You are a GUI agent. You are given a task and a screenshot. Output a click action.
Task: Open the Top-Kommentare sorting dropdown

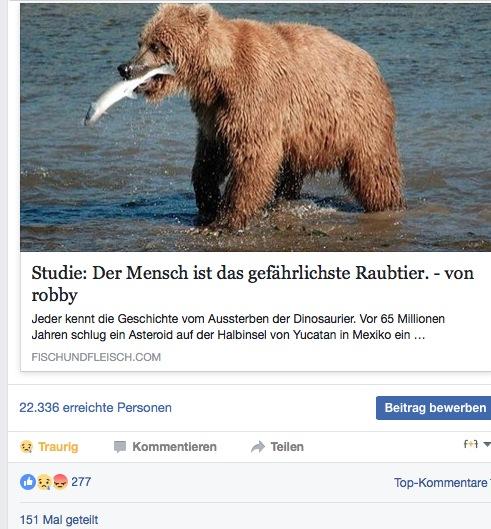pyautogui.click(x=442, y=483)
